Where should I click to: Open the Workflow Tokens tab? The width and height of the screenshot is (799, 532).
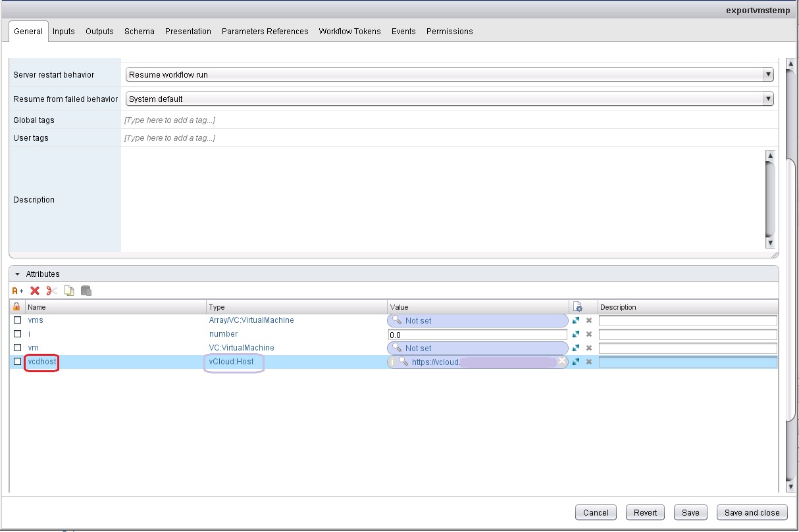click(349, 31)
